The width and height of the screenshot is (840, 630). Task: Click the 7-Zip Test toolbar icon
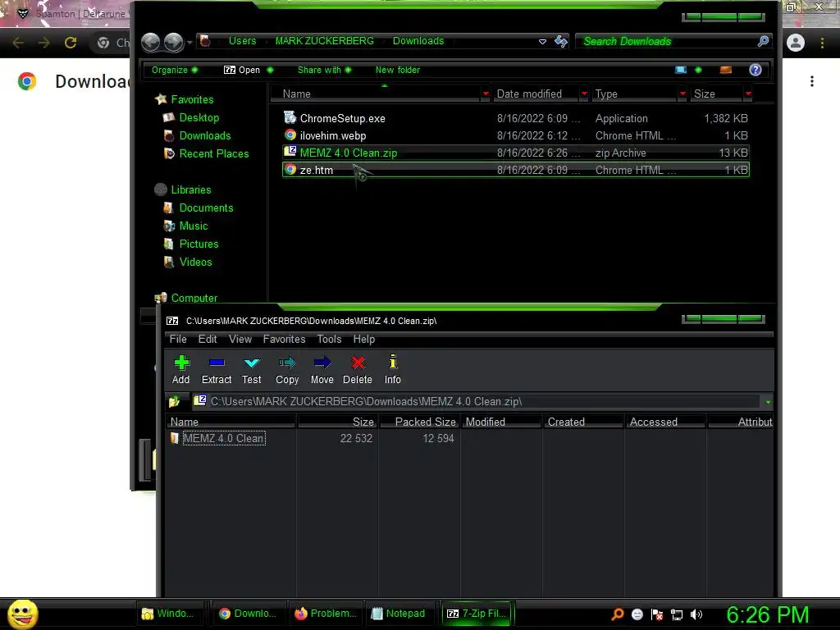tap(251, 363)
